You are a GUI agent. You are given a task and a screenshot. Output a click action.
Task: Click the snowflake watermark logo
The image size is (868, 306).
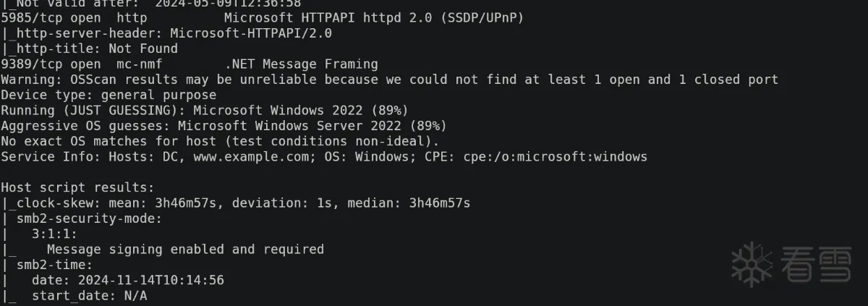click(753, 263)
